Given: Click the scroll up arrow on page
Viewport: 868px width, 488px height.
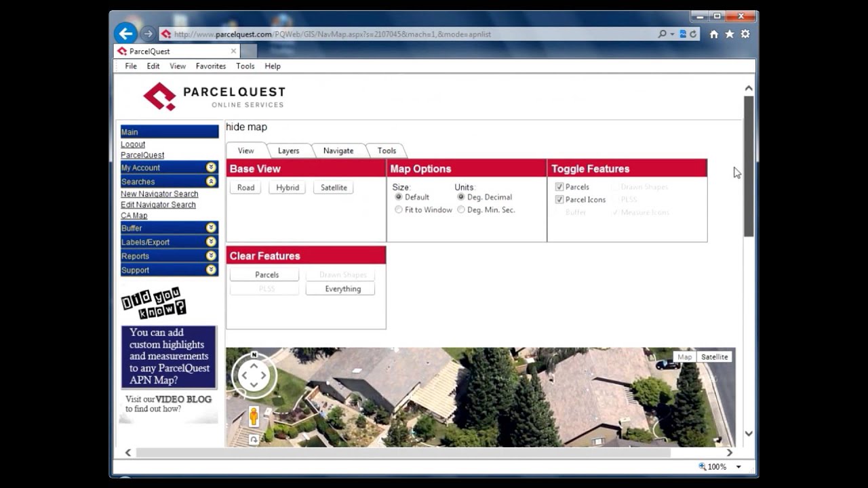Looking at the screenshot, I should [749, 88].
